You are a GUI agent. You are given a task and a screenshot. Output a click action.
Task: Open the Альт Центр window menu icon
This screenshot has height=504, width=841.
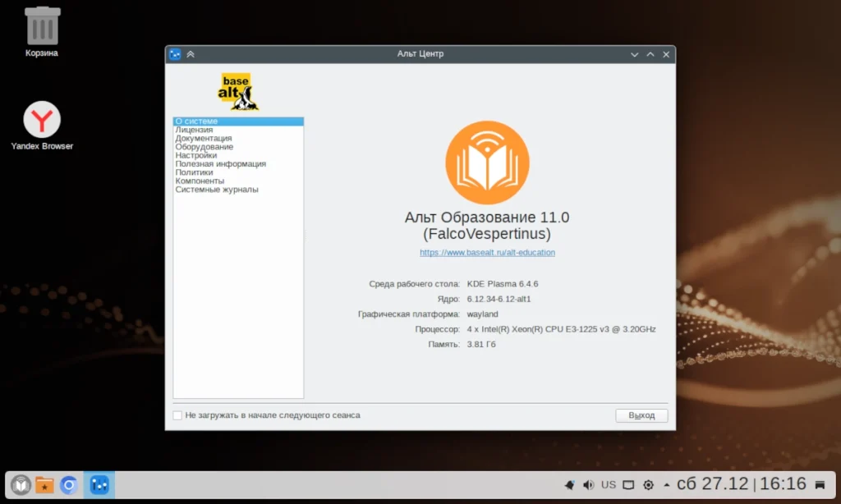coord(175,54)
